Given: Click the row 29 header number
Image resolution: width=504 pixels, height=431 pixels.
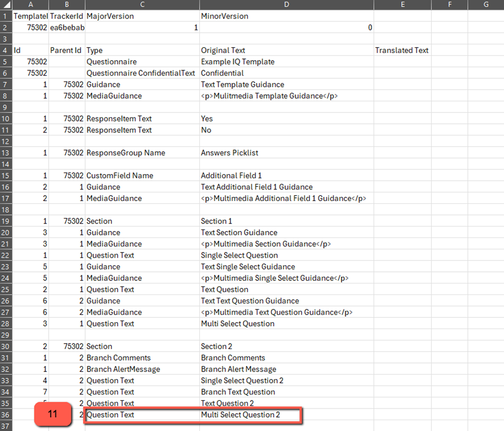Looking at the screenshot, I should pyautogui.click(x=5, y=335).
